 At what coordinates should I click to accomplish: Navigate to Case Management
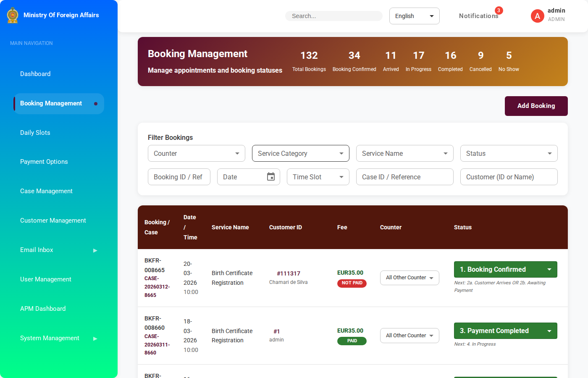[46, 191]
